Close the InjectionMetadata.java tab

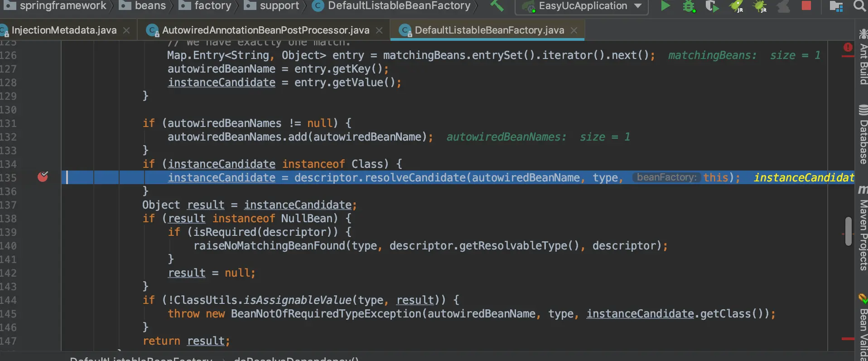coord(126,30)
